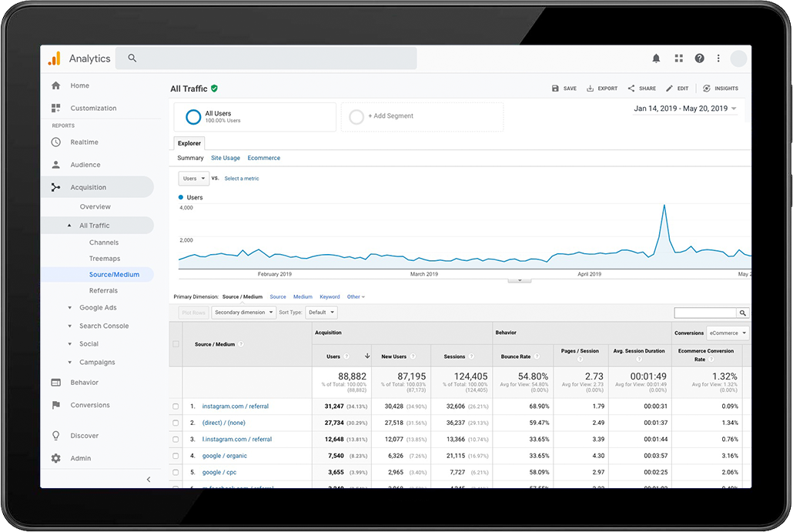Select the All Users segment circle

click(x=193, y=117)
